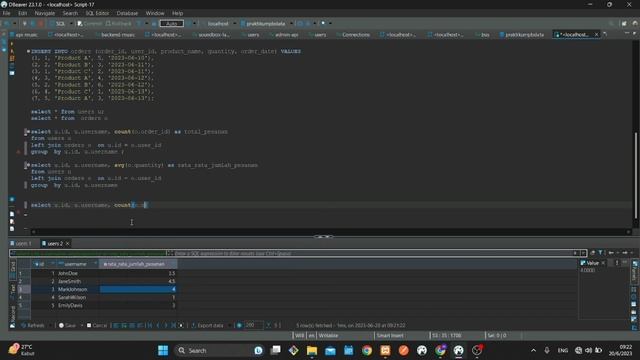Click the Execute SQL statement icon in editor gutter
The width and height of the screenshot is (640, 360).
coord(11,44)
